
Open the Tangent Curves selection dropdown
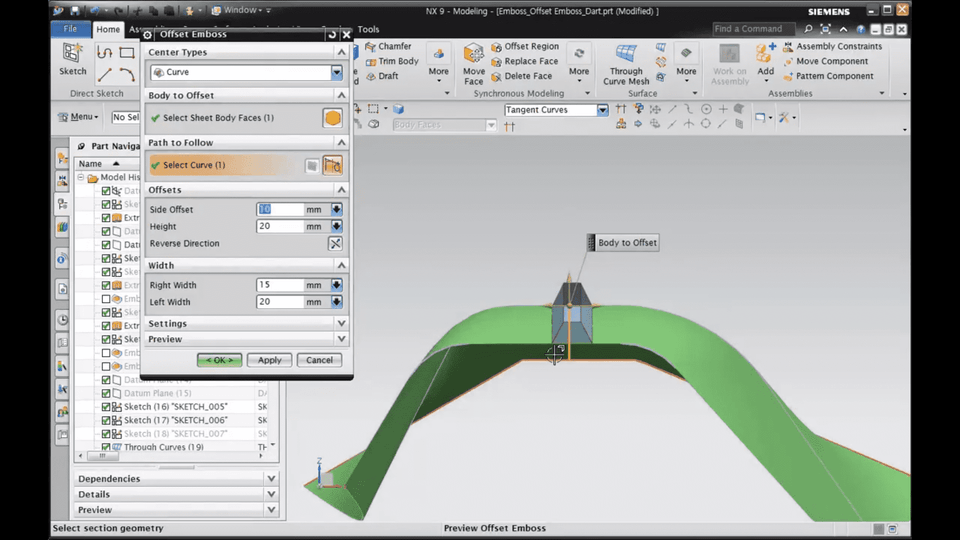(x=602, y=110)
